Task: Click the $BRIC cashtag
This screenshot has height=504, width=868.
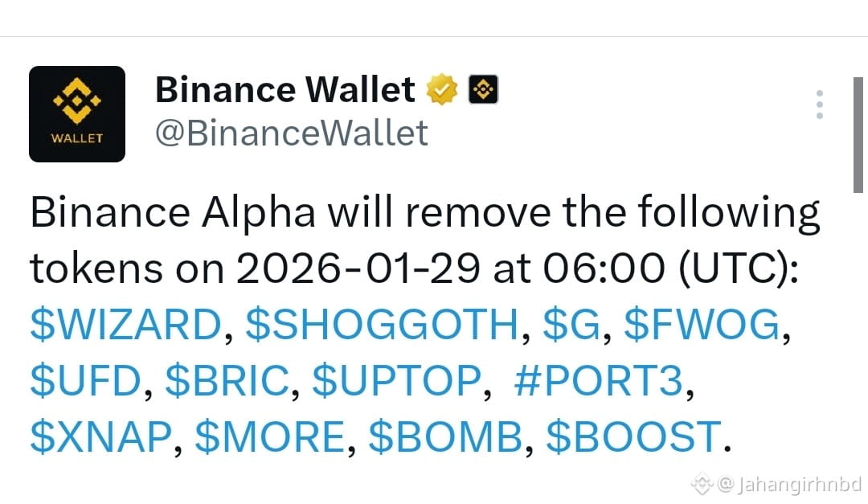Action: pyautogui.click(x=227, y=380)
